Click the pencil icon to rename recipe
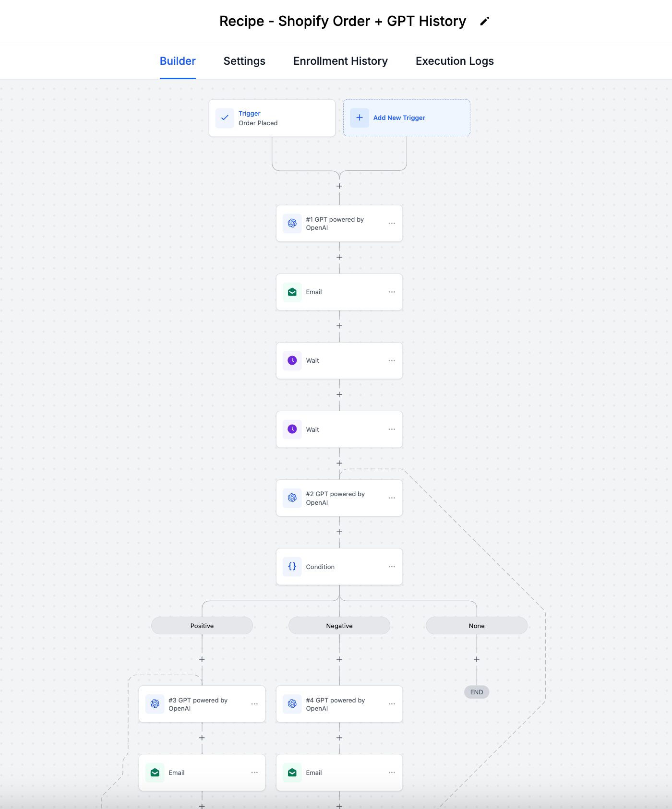 click(485, 21)
